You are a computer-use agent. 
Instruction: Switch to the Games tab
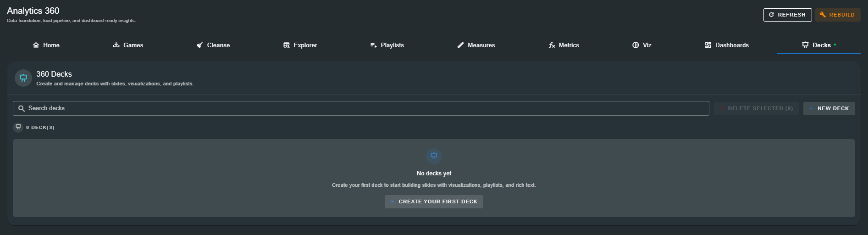(128, 45)
